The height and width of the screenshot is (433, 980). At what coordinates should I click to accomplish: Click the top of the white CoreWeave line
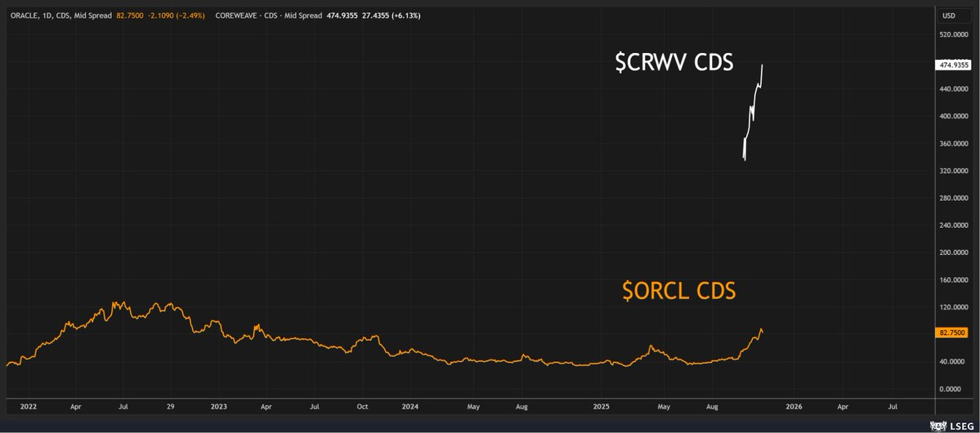pos(762,65)
